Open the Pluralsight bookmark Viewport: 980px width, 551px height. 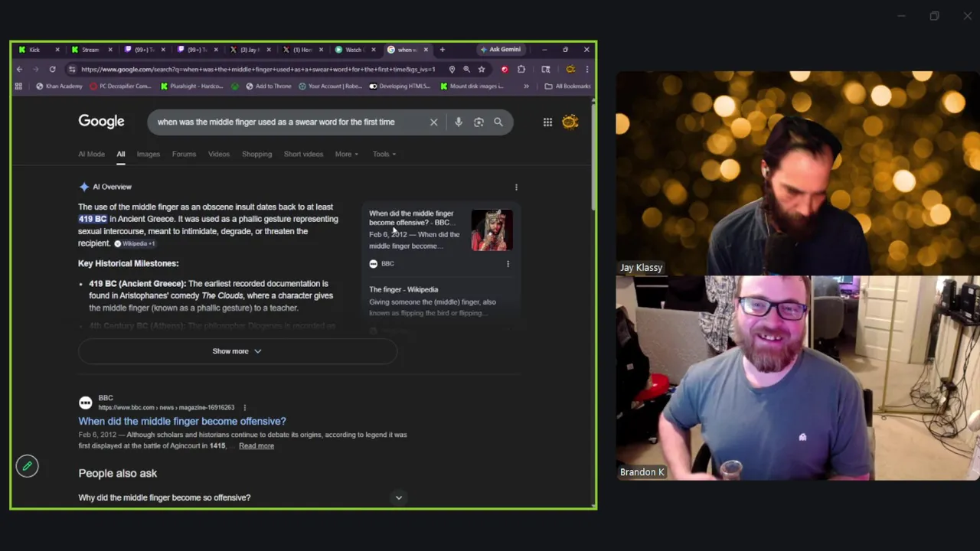pos(191,86)
